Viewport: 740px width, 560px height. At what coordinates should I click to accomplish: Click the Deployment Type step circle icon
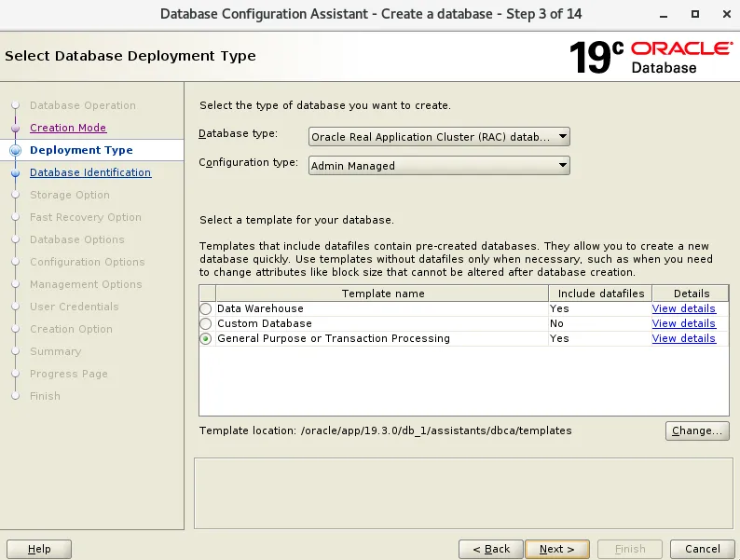point(16,150)
